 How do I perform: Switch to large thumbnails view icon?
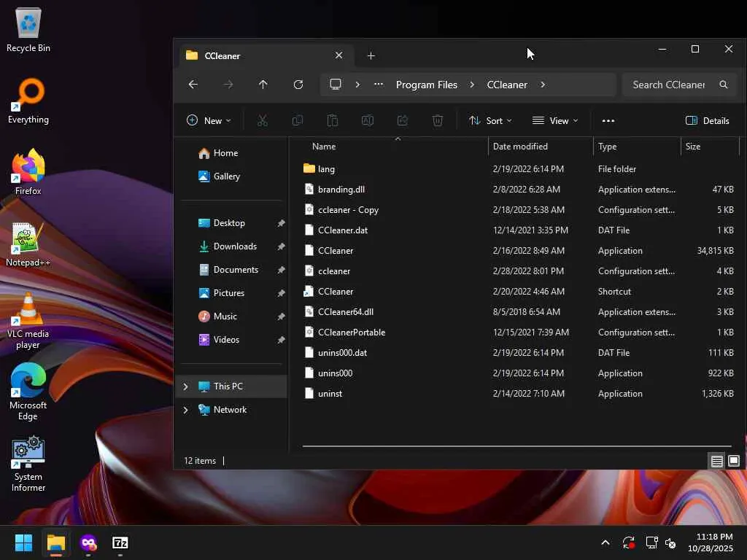(734, 461)
